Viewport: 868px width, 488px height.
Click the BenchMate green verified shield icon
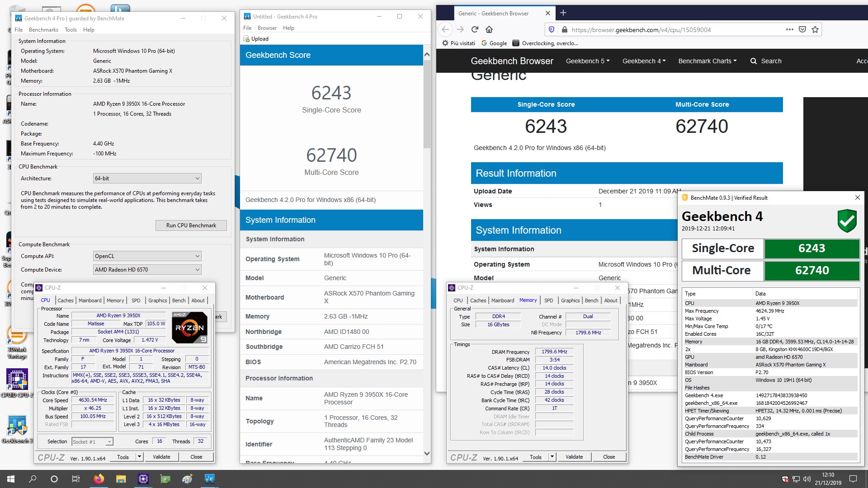pyautogui.click(x=847, y=221)
